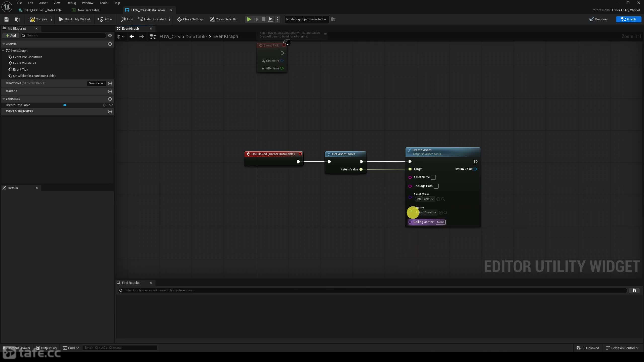Viewport: 644px width, 362px height.
Task: Collapse the GRAPHS section
Action: [x=4, y=44]
